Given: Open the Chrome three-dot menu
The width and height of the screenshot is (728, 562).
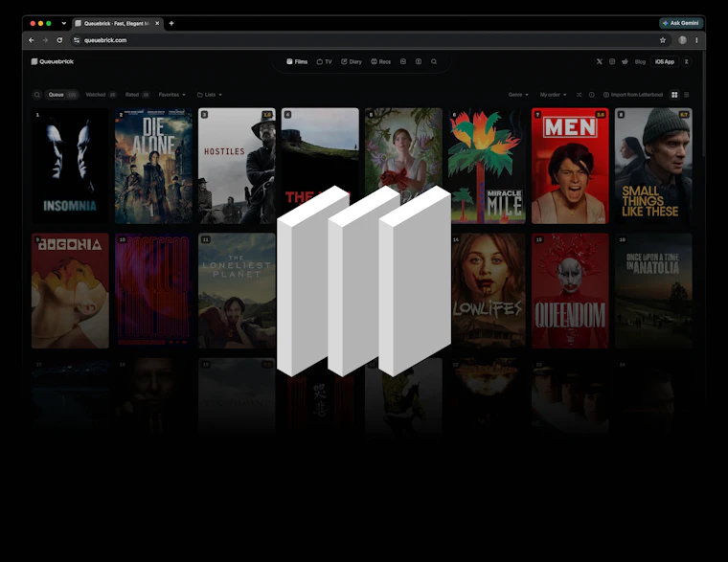Looking at the screenshot, I should 696,40.
